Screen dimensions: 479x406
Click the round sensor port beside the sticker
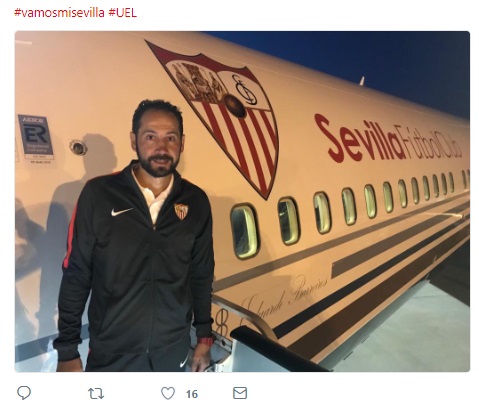click(x=78, y=147)
